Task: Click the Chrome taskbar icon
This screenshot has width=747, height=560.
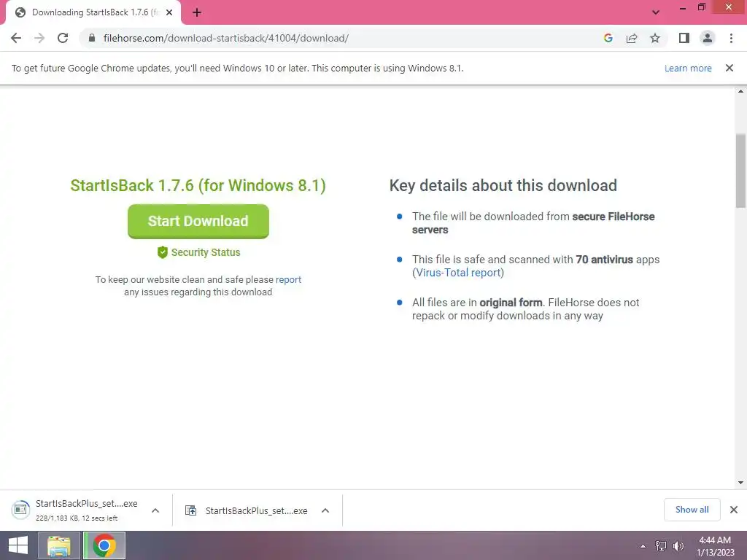Action: click(x=104, y=545)
